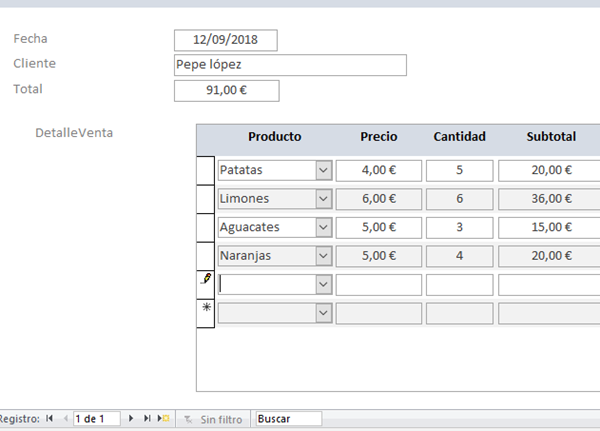Click the Sin filtro filter icon
This screenshot has width=600, height=431.
pos(188,420)
